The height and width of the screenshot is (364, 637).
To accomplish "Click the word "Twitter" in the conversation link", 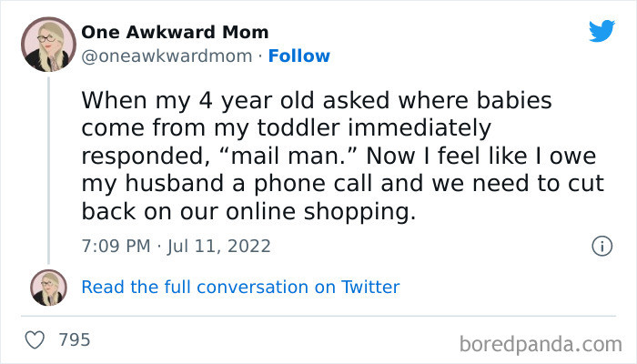I will point(370,287).
